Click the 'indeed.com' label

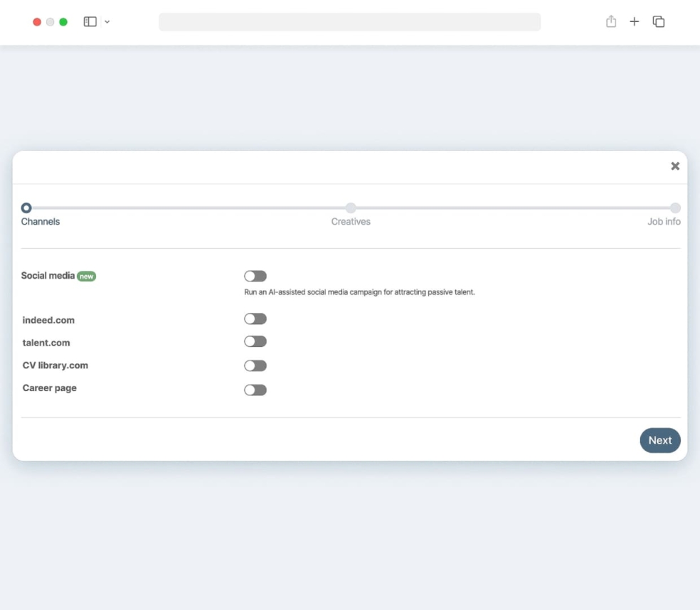(x=48, y=320)
